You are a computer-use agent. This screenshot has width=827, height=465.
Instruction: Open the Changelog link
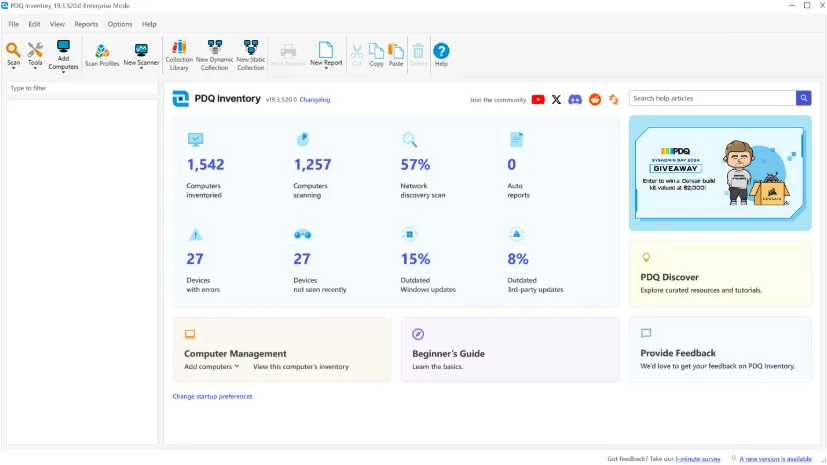pos(315,100)
